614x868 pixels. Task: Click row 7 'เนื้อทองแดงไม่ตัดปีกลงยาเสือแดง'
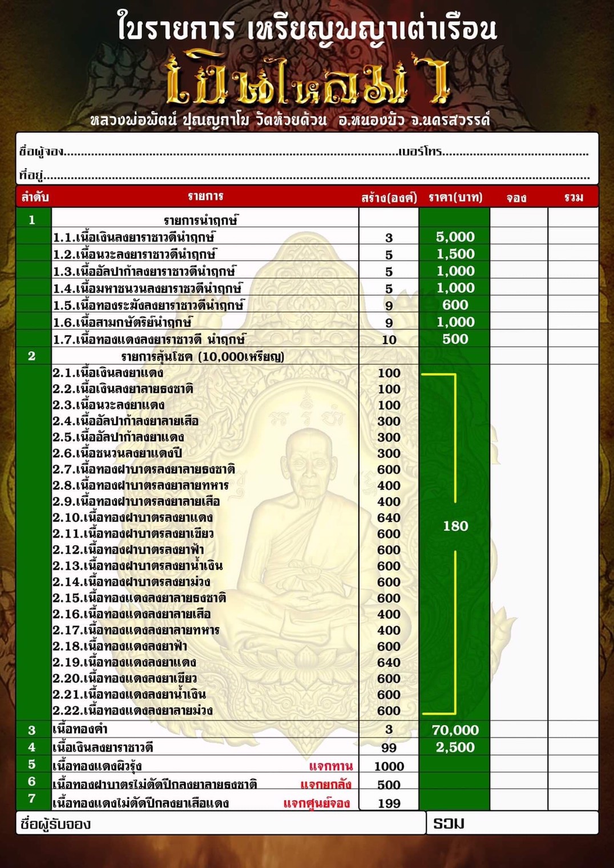141,804
